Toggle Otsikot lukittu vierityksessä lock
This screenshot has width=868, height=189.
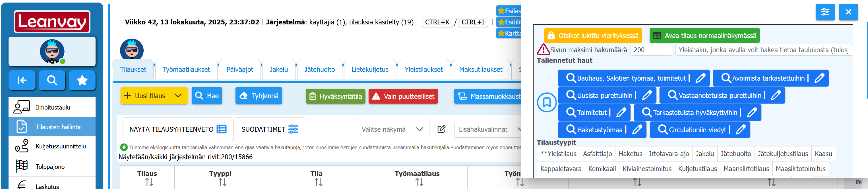593,36
